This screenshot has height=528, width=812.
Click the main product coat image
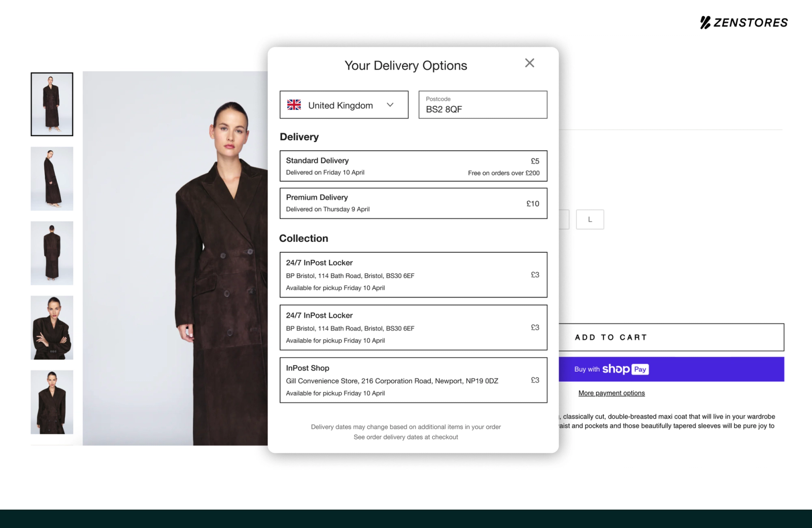[x=175, y=258]
